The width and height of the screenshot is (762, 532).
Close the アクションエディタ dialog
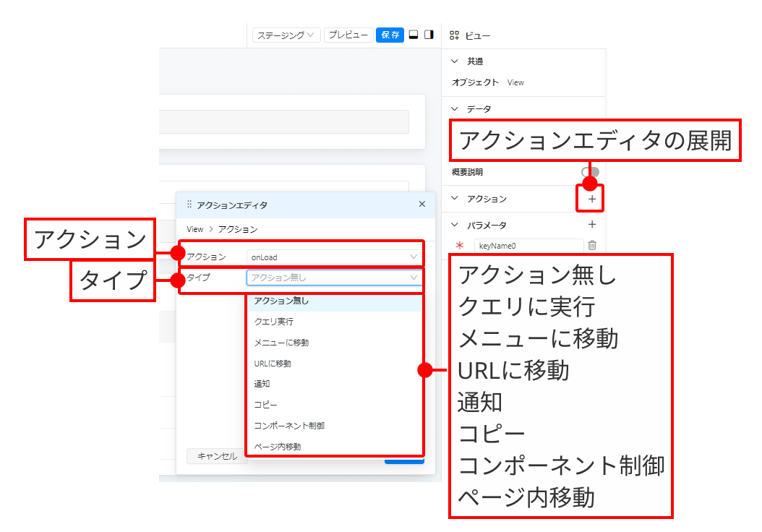point(422,205)
